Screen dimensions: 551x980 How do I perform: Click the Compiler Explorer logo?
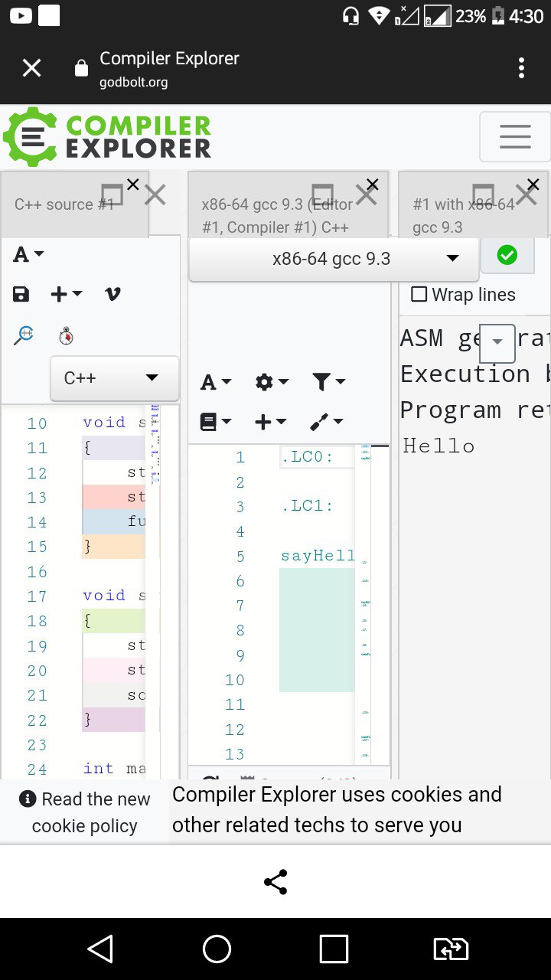click(x=107, y=137)
